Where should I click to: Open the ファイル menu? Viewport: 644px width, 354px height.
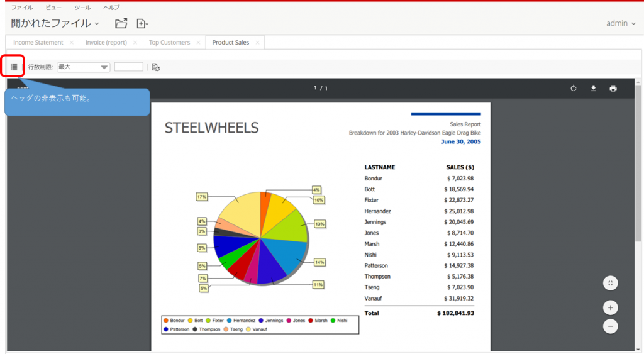coord(22,8)
